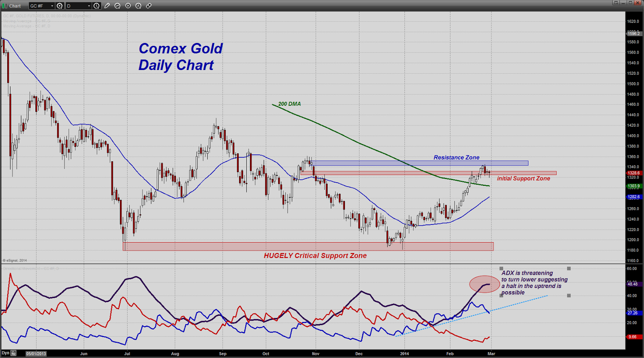The height and width of the screenshot is (358, 644).
Task: Select the 'initial Support Zone' label
Action: pos(523,179)
